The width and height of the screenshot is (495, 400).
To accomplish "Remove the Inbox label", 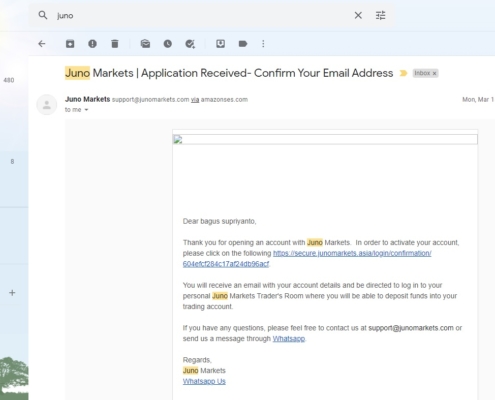I will click(x=434, y=73).
